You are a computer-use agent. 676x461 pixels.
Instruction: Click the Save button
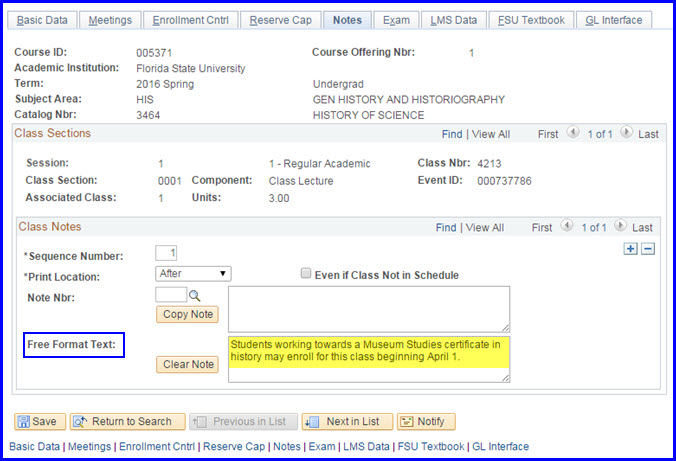(40, 421)
